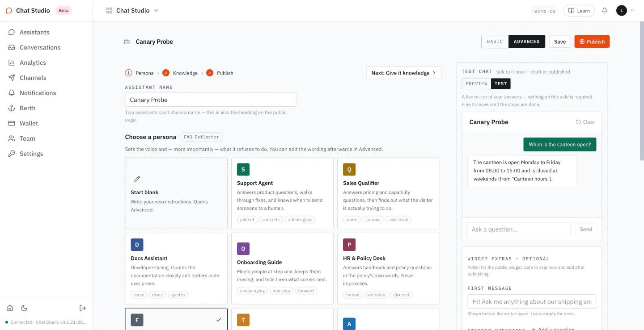
Task: Open Channels paper plane icon
Action: (12, 78)
